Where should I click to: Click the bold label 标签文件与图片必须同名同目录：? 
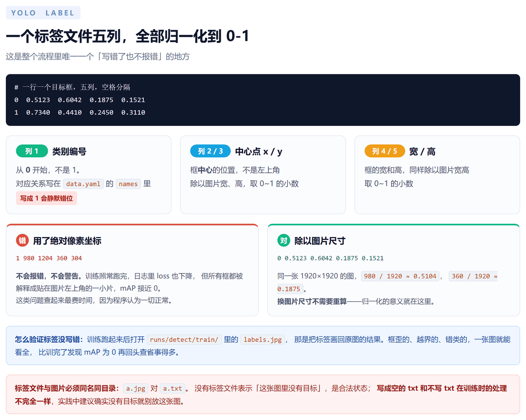67,388
